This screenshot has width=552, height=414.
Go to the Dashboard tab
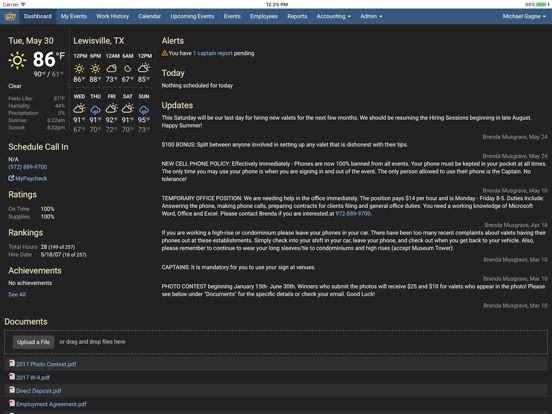click(38, 16)
